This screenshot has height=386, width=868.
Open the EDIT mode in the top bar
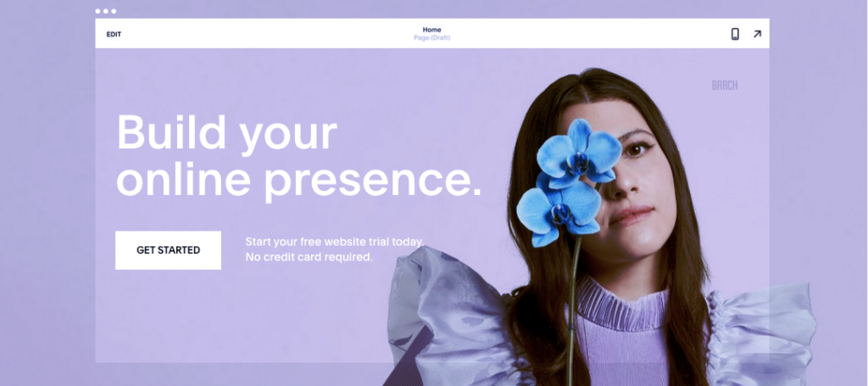114,34
